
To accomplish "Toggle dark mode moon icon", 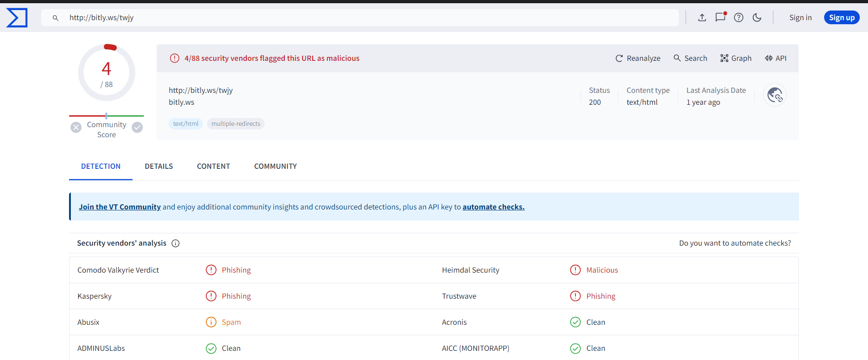I will click(x=757, y=17).
